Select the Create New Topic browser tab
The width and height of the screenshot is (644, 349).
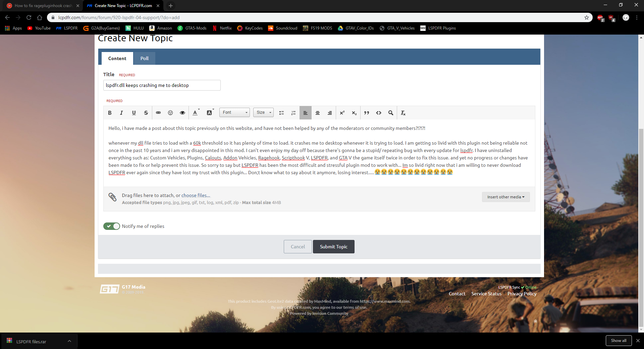pyautogui.click(x=123, y=6)
